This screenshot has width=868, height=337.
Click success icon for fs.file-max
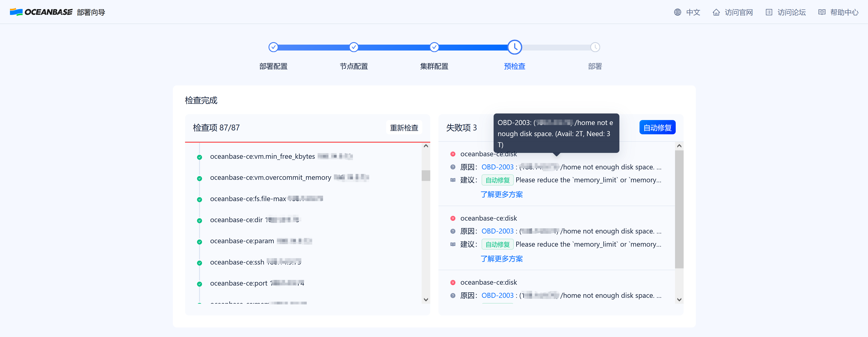point(200,199)
